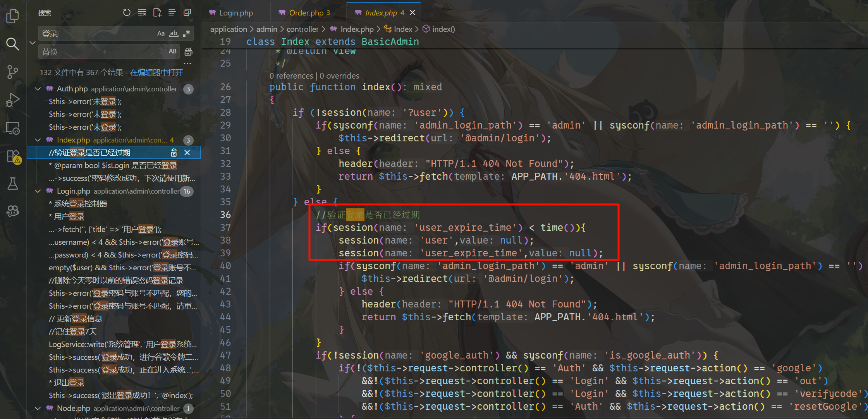Clear search results via toolbar icon

[142, 13]
